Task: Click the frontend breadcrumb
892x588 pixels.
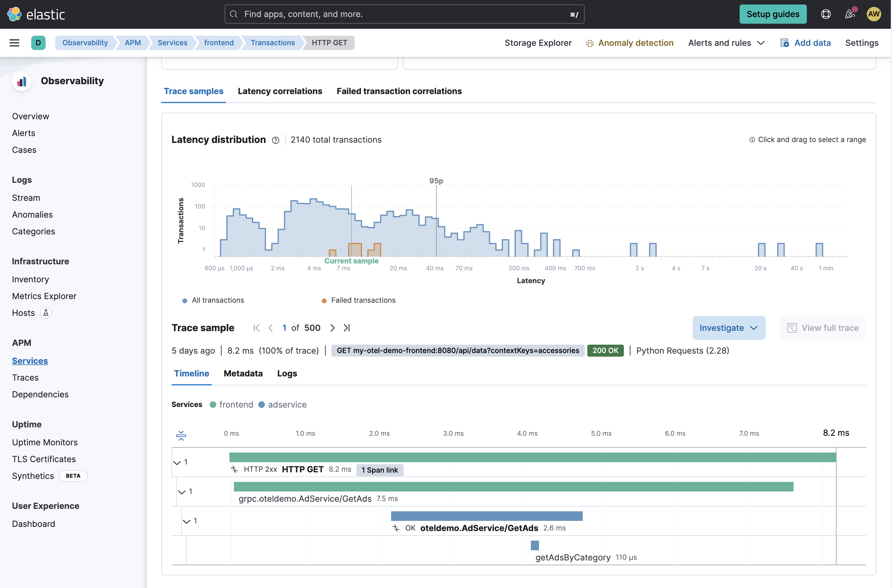Action: [219, 43]
